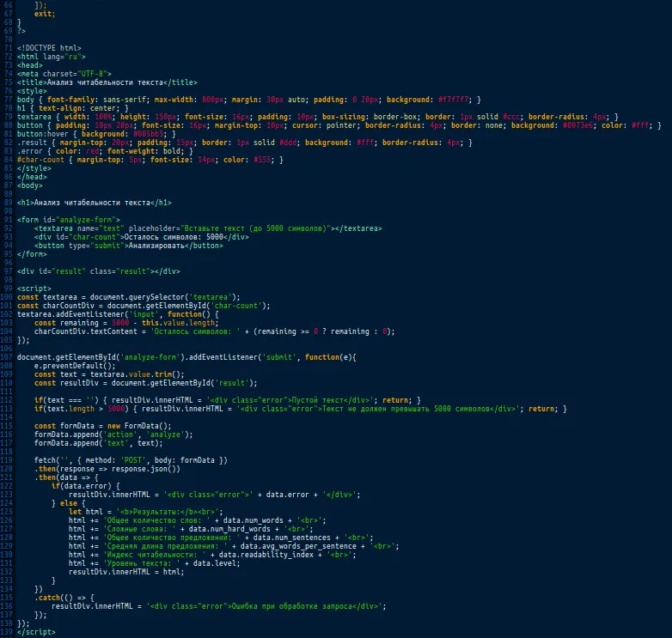
Task: Click the closing '</form>' tag
Action: tap(32, 254)
